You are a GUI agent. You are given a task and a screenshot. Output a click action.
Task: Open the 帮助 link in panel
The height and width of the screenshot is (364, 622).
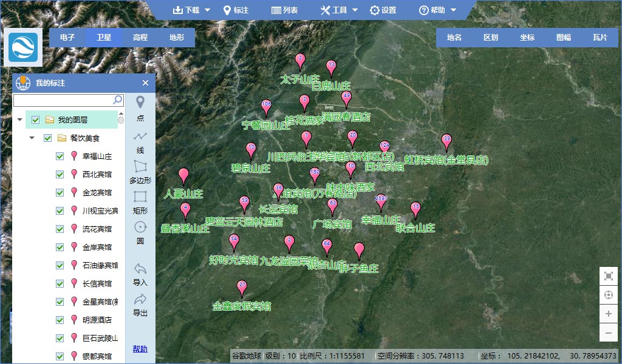(x=140, y=348)
